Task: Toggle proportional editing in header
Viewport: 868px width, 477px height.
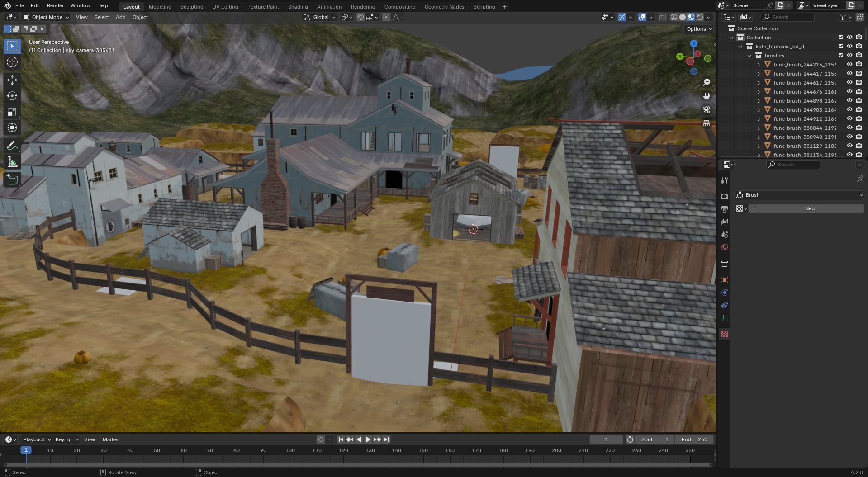Action: coord(386,17)
